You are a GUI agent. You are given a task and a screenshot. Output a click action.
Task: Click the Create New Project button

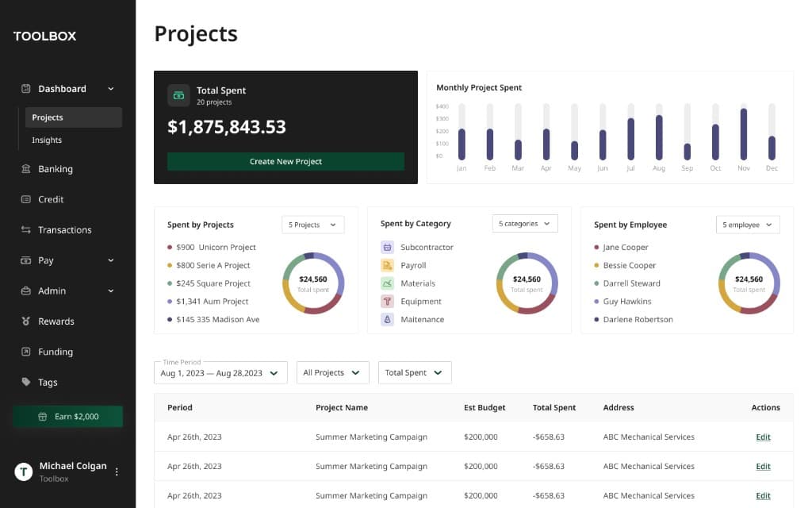tap(285, 161)
